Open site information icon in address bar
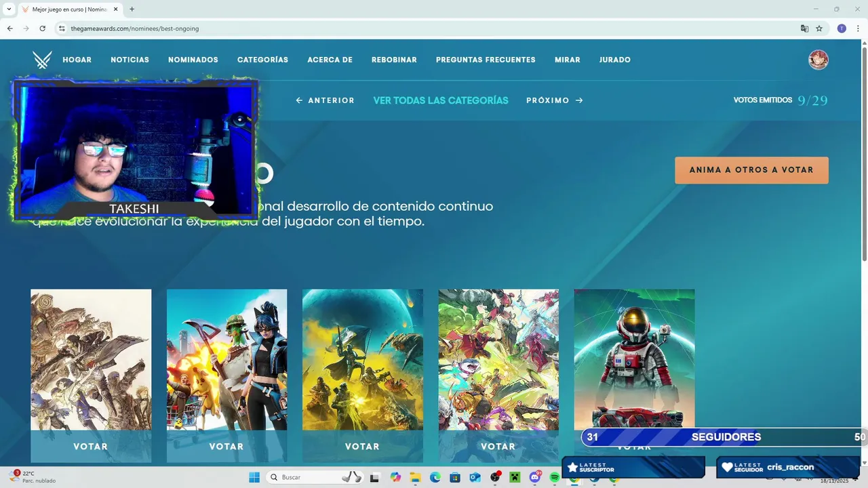 click(62, 28)
